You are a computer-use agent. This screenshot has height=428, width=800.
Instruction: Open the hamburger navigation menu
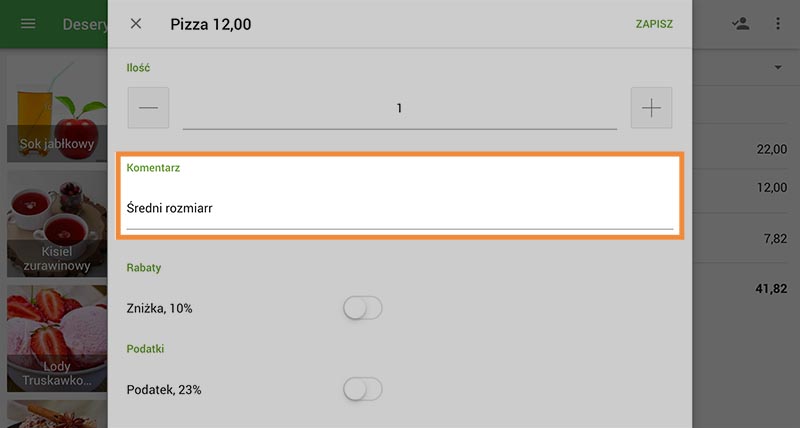(x=28, y=24)
